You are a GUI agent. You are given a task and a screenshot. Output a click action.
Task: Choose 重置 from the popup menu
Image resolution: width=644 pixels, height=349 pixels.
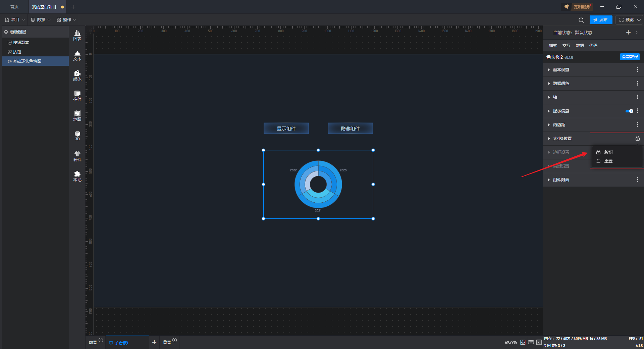(x=608, y=161)
